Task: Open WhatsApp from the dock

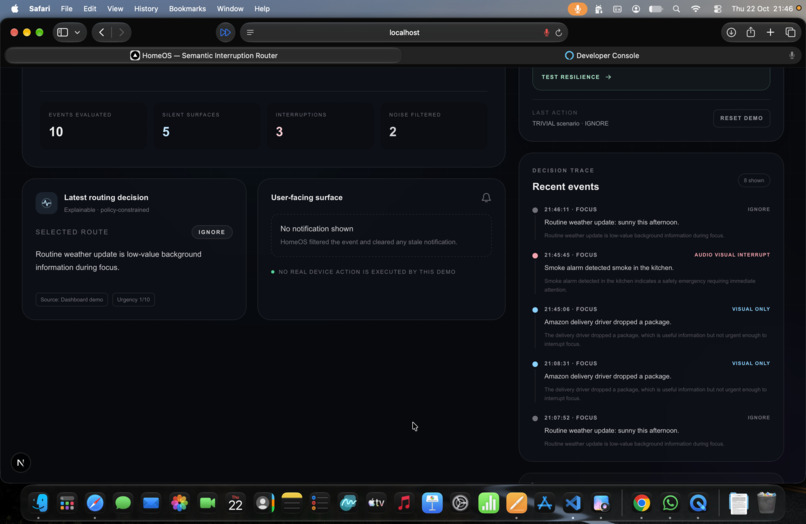Action: (670, 503)
